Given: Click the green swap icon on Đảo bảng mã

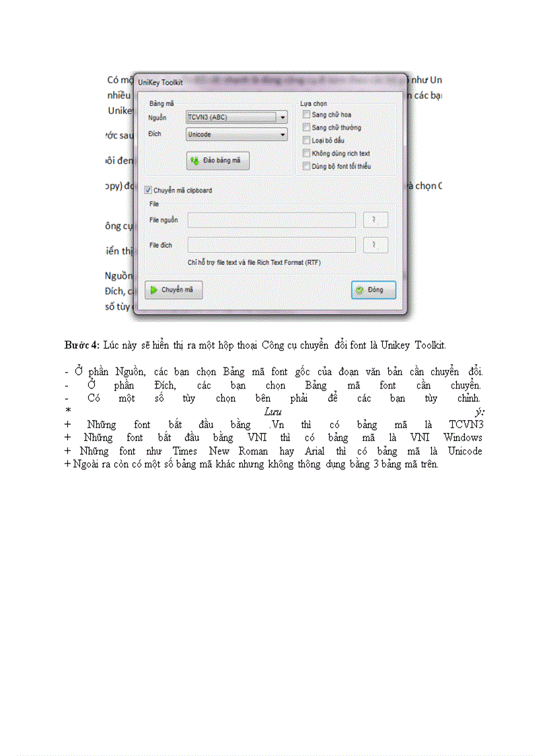Looking at the screenshot, I should (x=195, y=161).
